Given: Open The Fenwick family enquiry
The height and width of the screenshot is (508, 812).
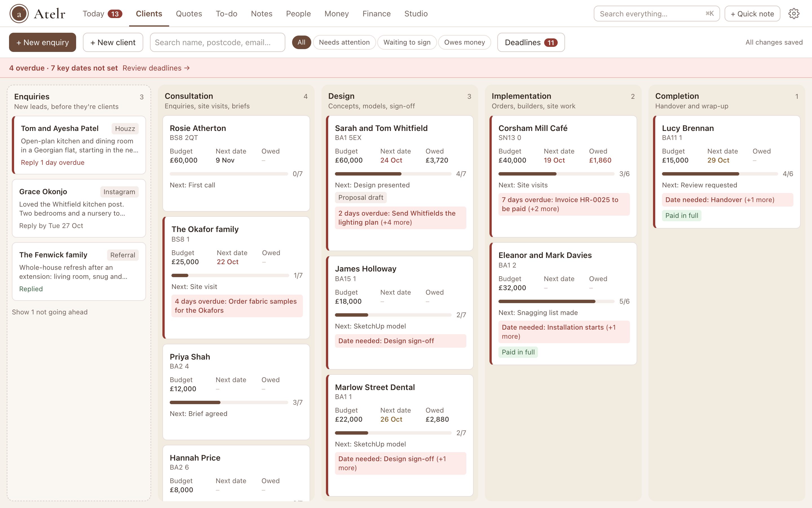Looking at the screenshot, I should [79, 271].
